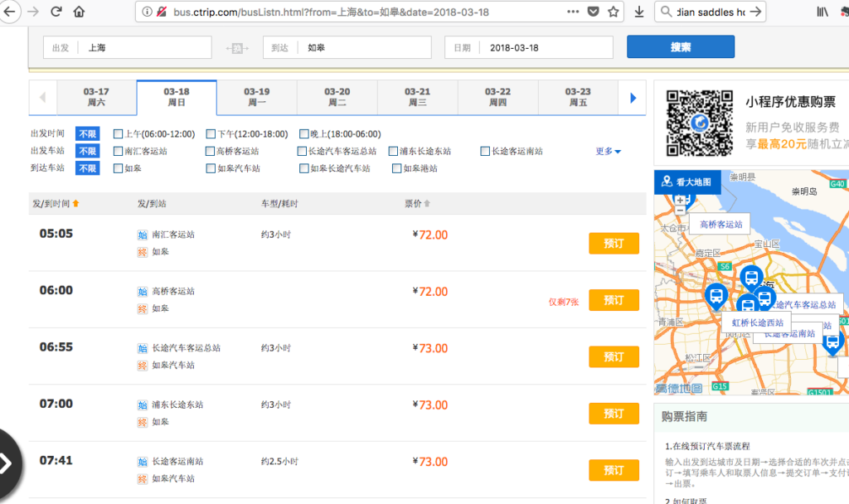Screen dimensions: 849x504
Task: Book the 07:41 bus with 预订
Action: pos(614,471)
